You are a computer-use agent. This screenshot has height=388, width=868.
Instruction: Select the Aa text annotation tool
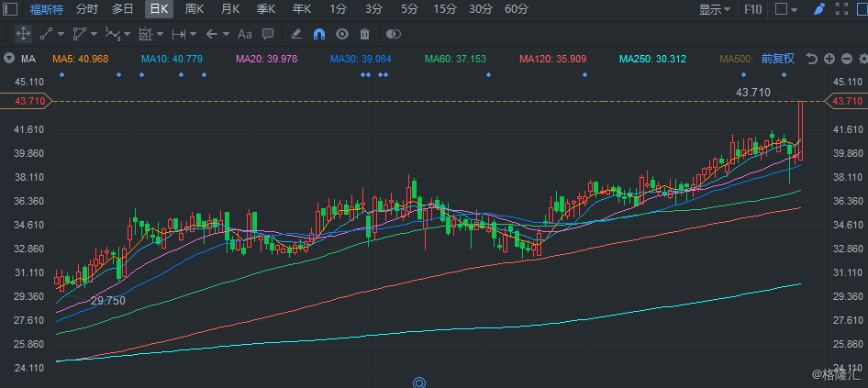(x=244, y=34)
